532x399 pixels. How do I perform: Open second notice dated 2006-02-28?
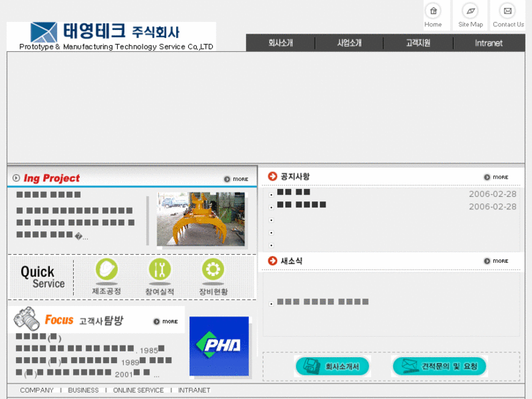301,205
